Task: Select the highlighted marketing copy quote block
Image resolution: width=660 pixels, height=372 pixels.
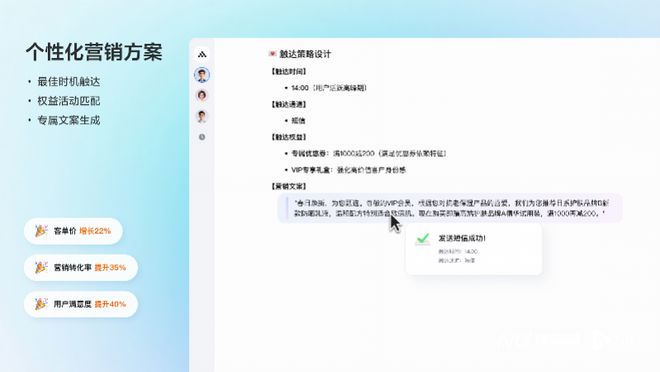Action: coord(450,208)
